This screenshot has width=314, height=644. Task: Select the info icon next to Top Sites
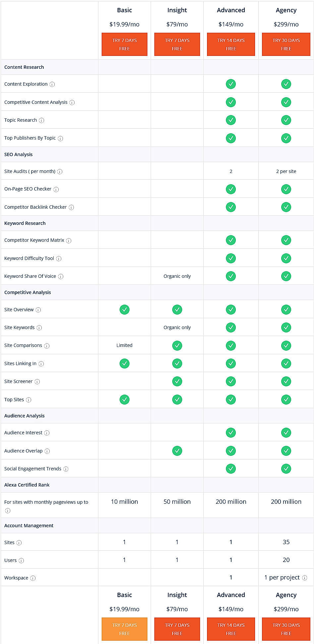coord(29,400)
